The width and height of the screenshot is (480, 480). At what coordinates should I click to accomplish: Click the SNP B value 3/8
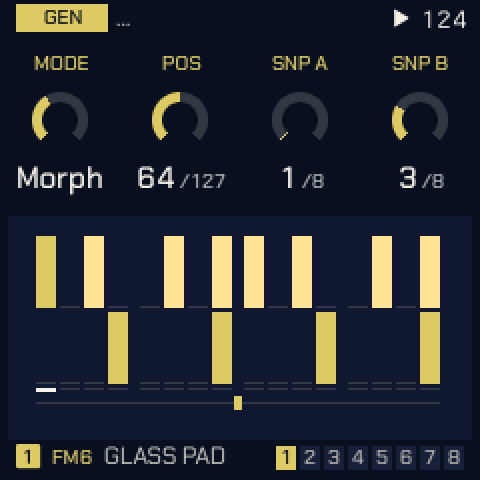422,178
